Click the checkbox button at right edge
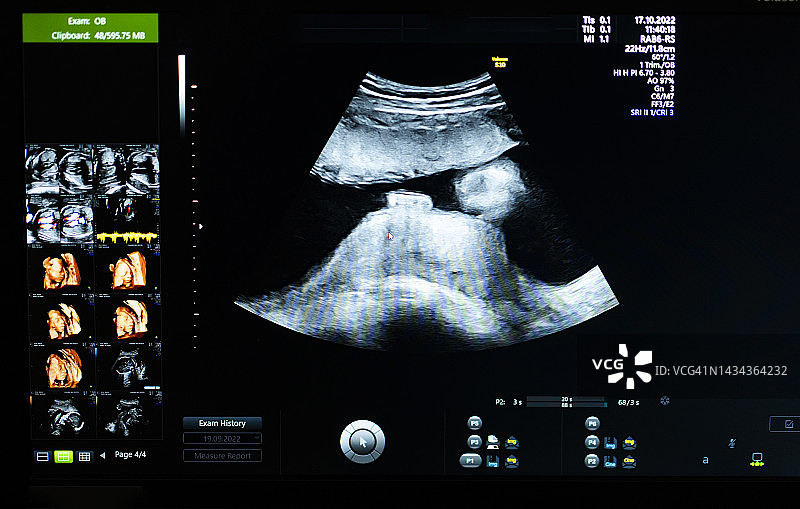The height and width of the screenshot is (509, 800). click(x=785, y=424)
